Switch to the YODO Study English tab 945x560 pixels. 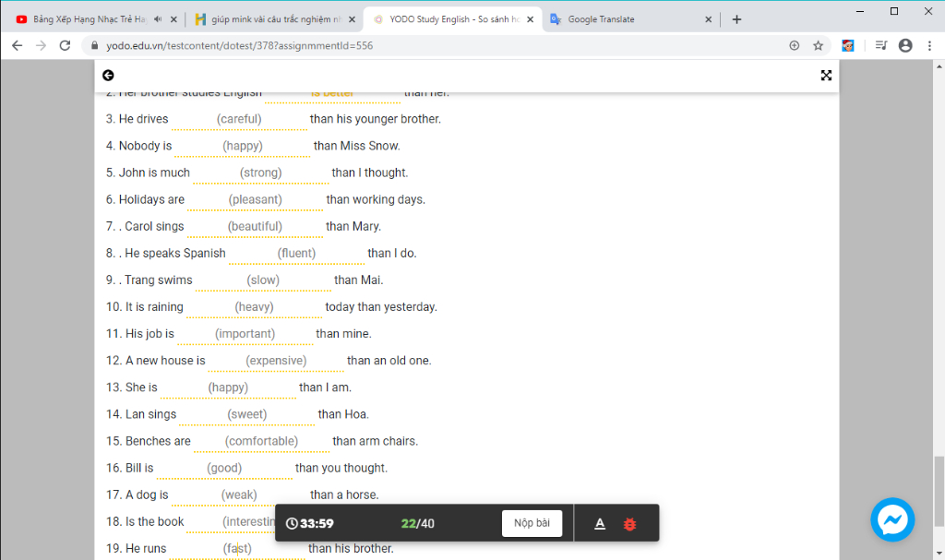click(x=454, y=19)
